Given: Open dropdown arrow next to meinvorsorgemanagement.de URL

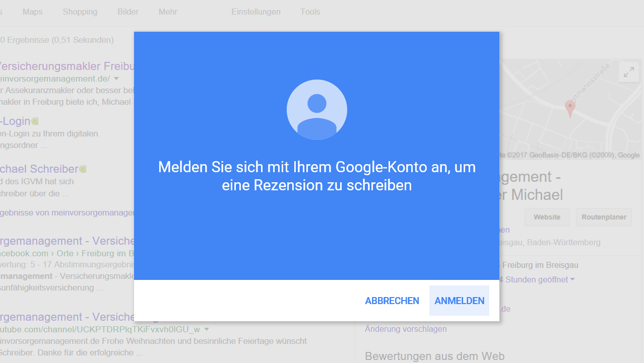Looking at the screenshot, I should (116, 79).
